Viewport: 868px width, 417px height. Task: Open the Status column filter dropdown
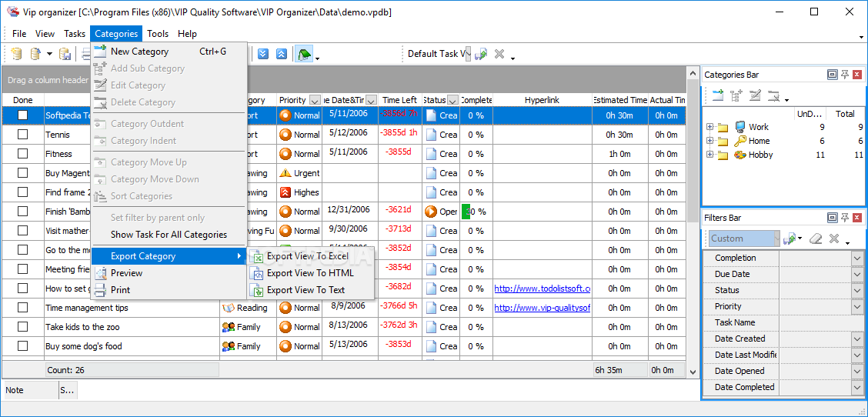pos(452,100)
